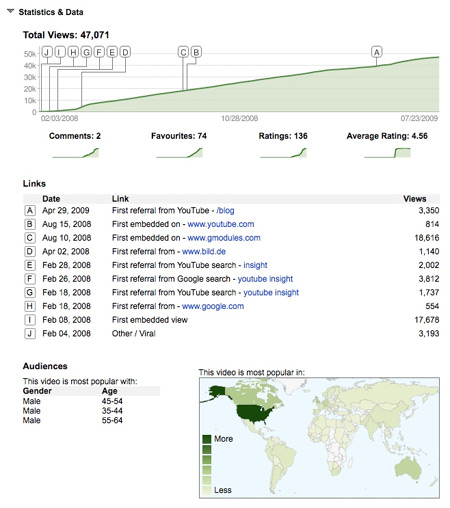
Task: Click the 02/03/2008 axis date label
Action: pyautogui.click(x=59, y=118)
